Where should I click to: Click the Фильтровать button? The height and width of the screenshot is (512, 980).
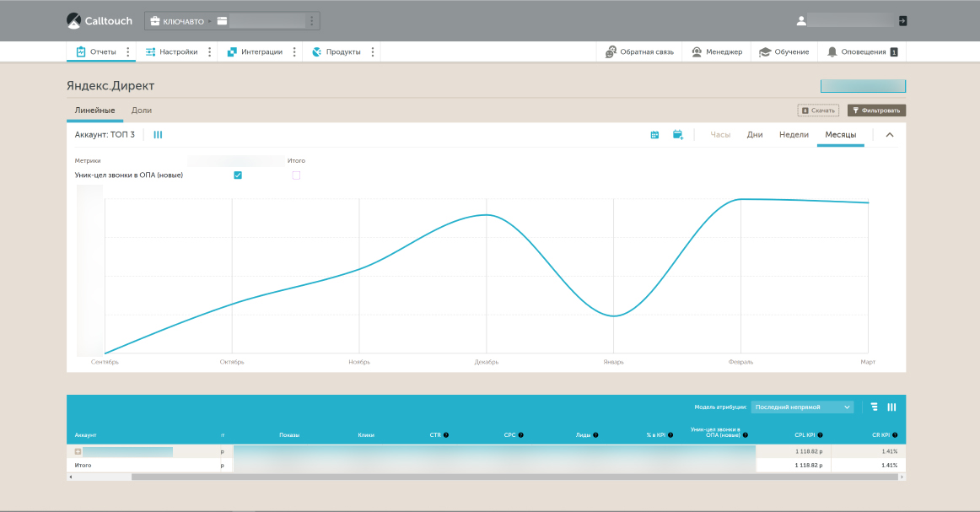coord(876,110)
